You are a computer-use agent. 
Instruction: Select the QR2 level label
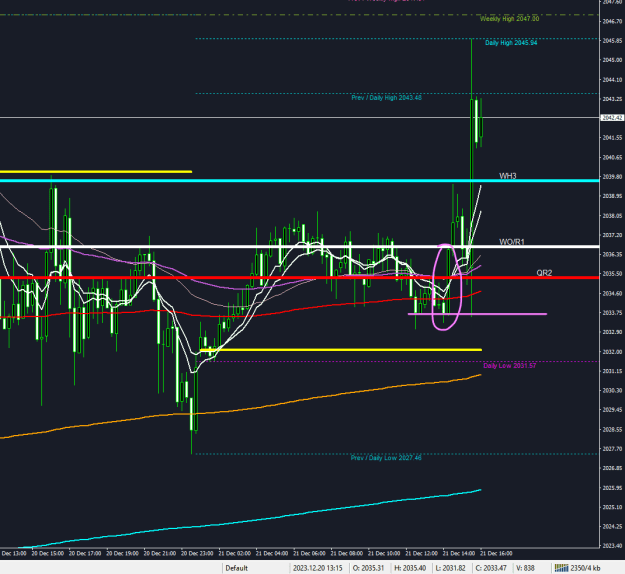coord(544,273)
